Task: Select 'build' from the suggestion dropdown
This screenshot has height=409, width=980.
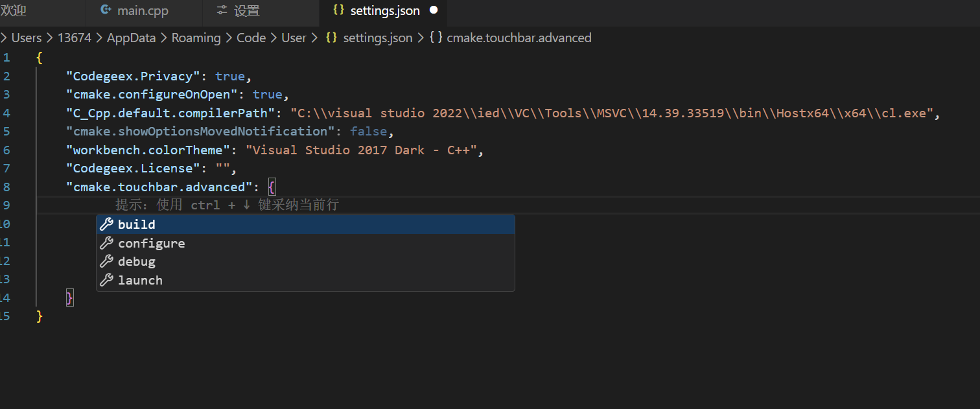Action: pos(137,224)
